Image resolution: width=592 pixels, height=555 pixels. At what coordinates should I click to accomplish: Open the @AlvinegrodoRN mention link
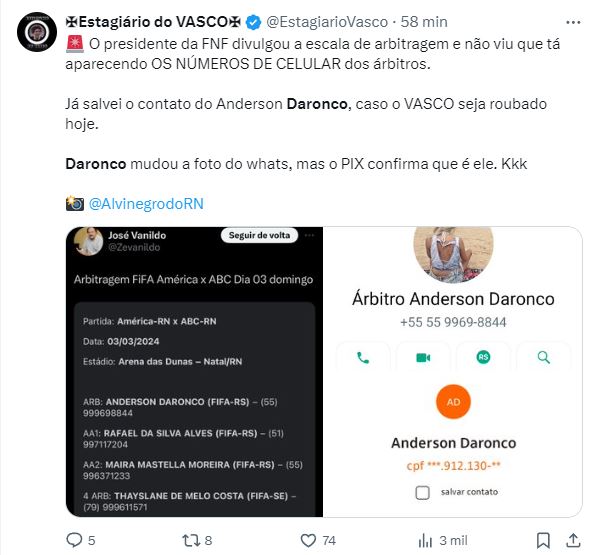[x=146, y=204]
